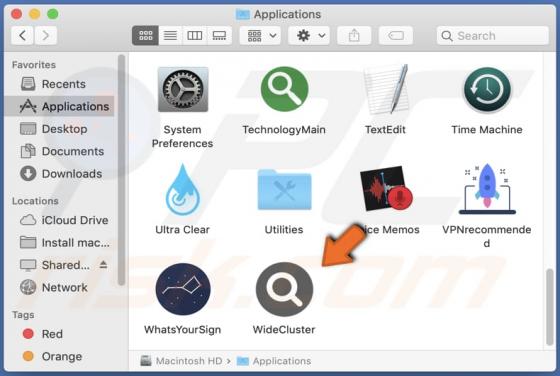Click the Tags section header
This screenshot has height=376, width=560.
(23, 315)
